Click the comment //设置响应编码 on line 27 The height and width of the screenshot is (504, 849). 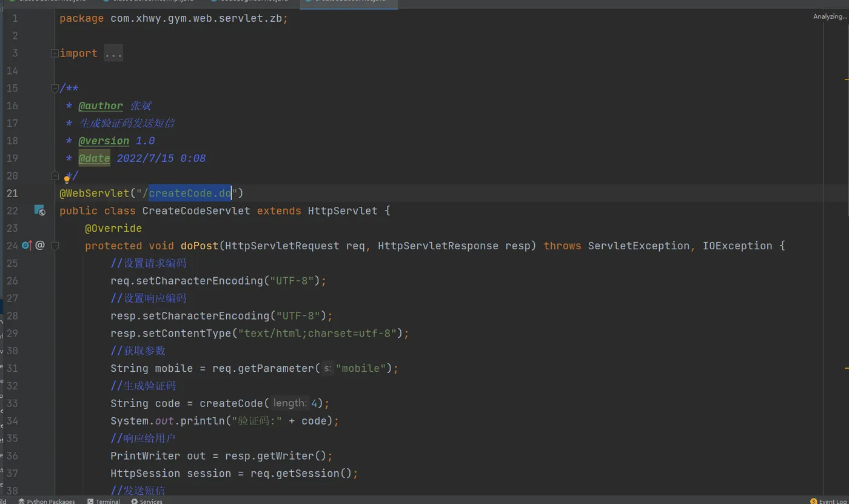(x=149, y=298)
